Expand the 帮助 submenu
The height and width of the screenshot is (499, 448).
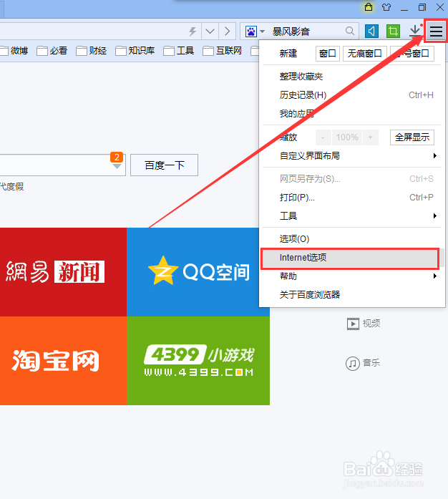352,276
